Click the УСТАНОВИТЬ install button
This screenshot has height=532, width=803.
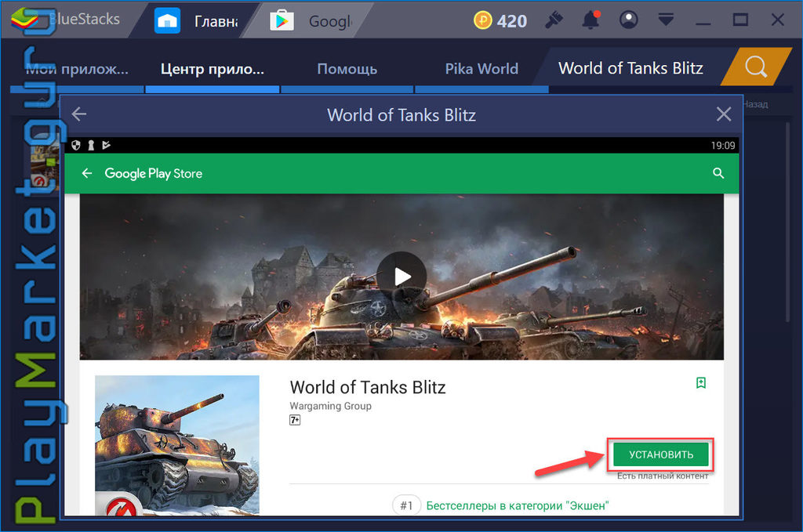[x=660, y=454]
